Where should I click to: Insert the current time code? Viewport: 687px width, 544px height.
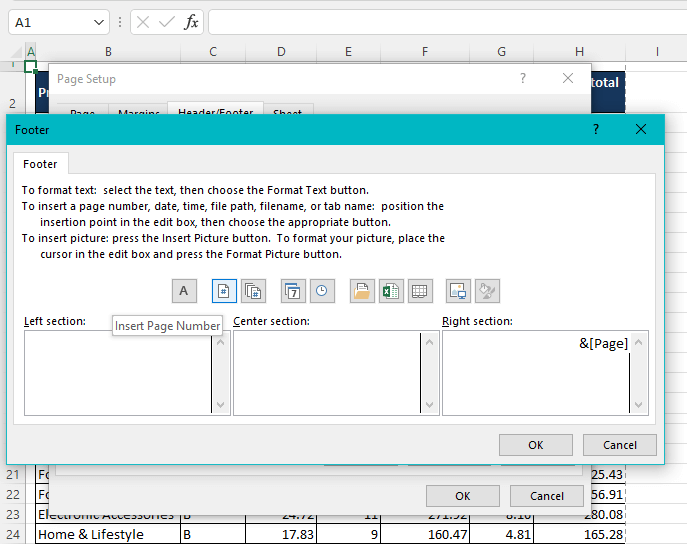pyautogui.click(x=321, y=291)
